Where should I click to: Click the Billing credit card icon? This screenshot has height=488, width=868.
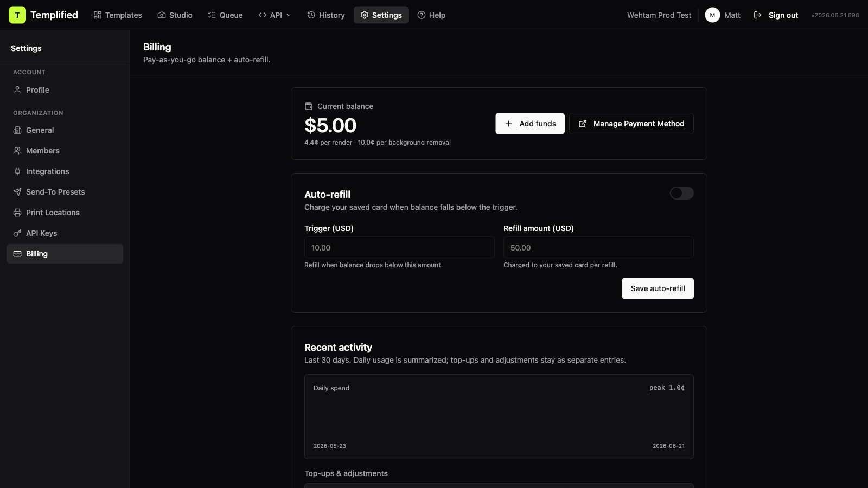click(17, 254)
